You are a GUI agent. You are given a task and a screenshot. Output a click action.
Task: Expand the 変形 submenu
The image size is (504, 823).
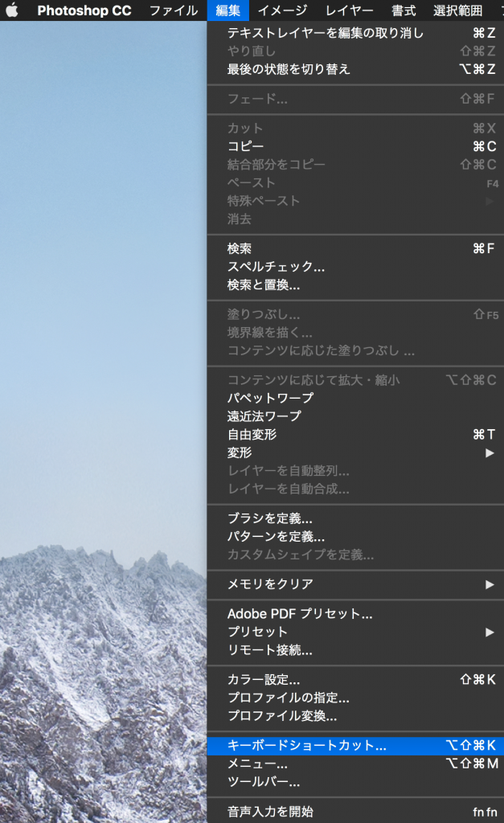(240, 452)
